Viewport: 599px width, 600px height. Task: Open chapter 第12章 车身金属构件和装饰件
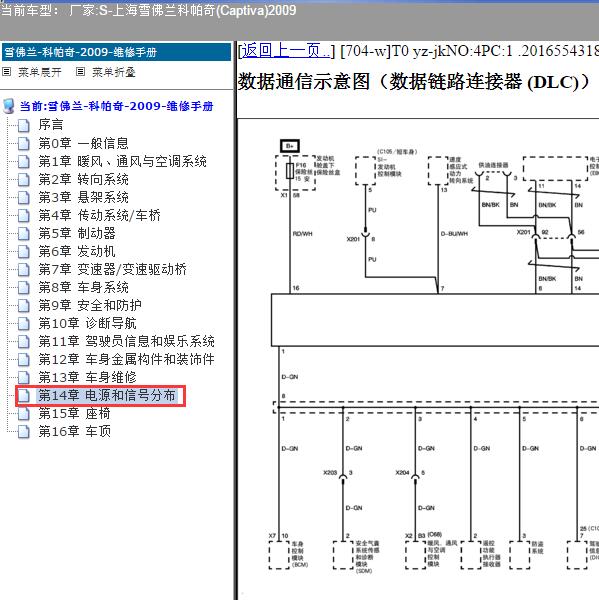click(126, 359)
